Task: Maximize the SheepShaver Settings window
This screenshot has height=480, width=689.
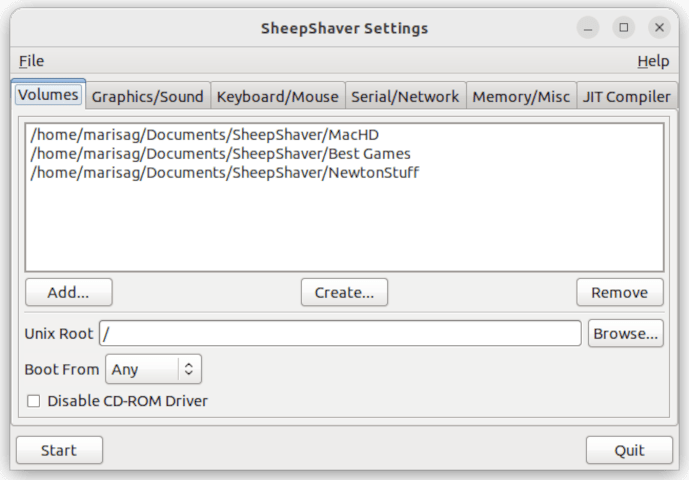Action: (x=624, y=28)
